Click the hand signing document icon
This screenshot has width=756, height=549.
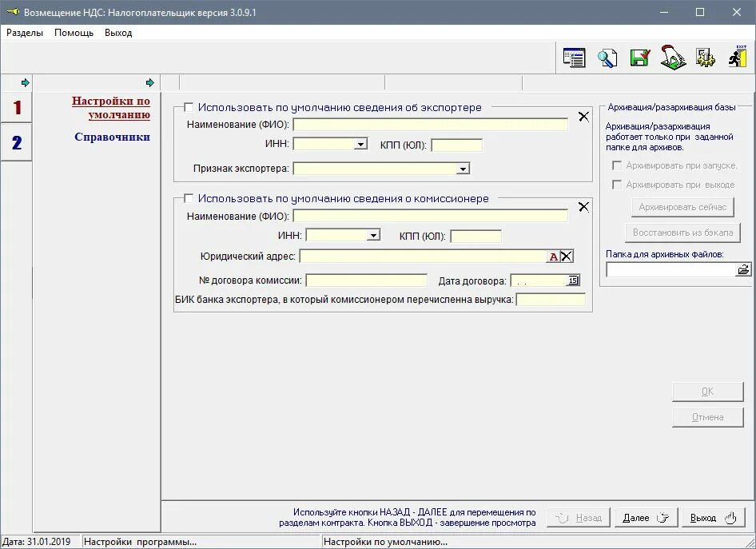[x=673, y=58]
